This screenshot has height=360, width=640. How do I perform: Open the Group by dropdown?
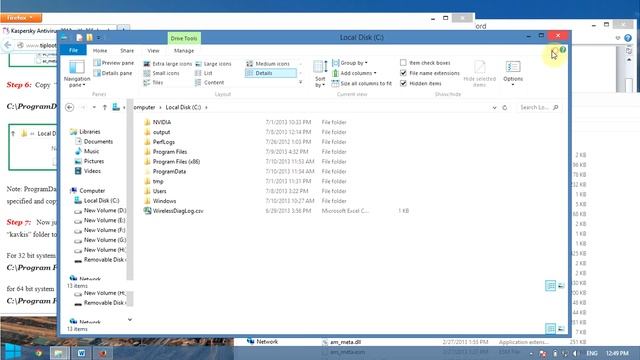tap(350, 63)
